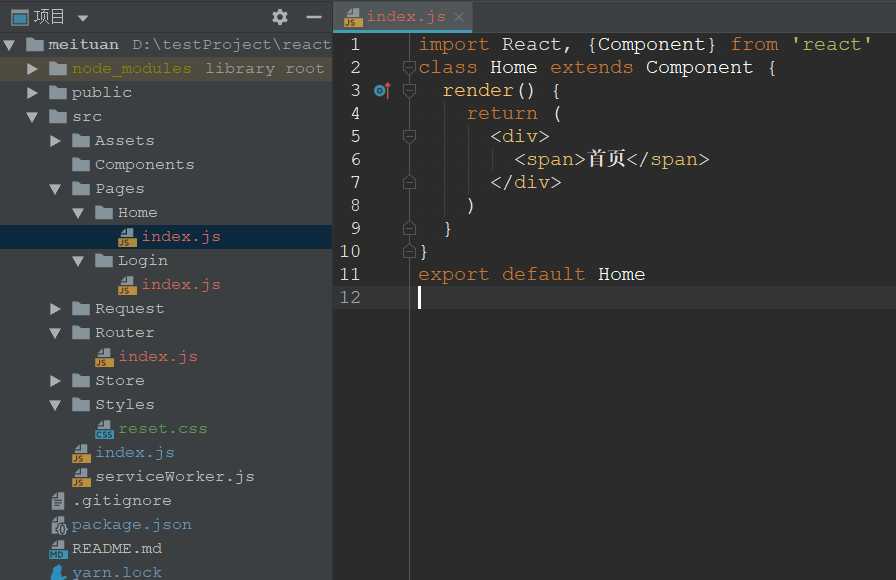
Task: Open package.json file
Action: 131,525
